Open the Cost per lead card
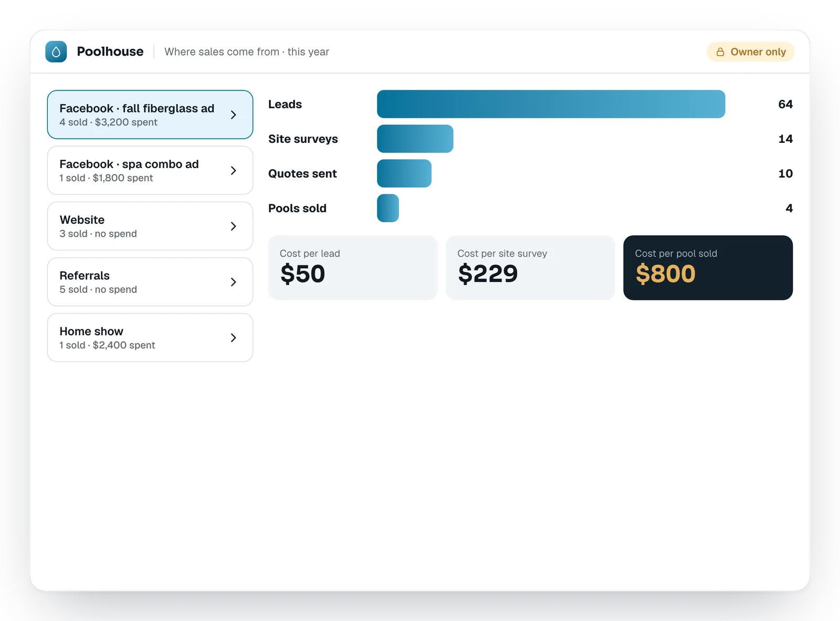Image resolution: width=840 pixels, height=621 pixels. coord(353,267)
